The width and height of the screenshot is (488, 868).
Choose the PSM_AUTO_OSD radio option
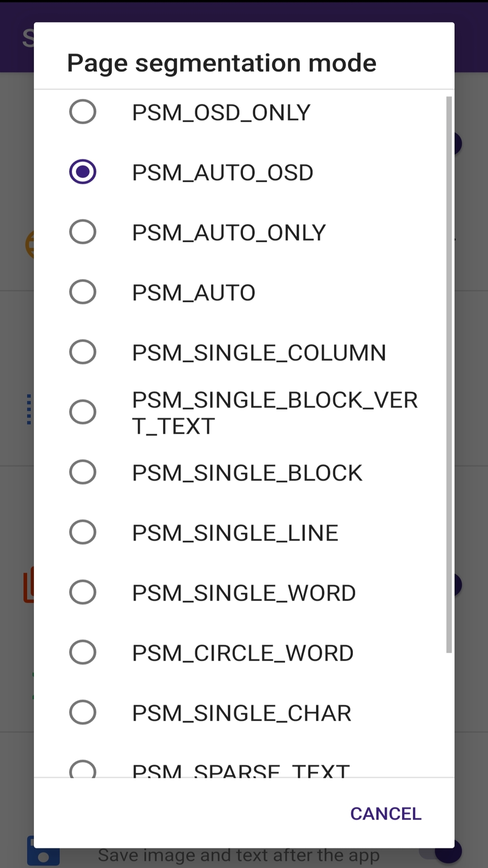coord(83,172)
